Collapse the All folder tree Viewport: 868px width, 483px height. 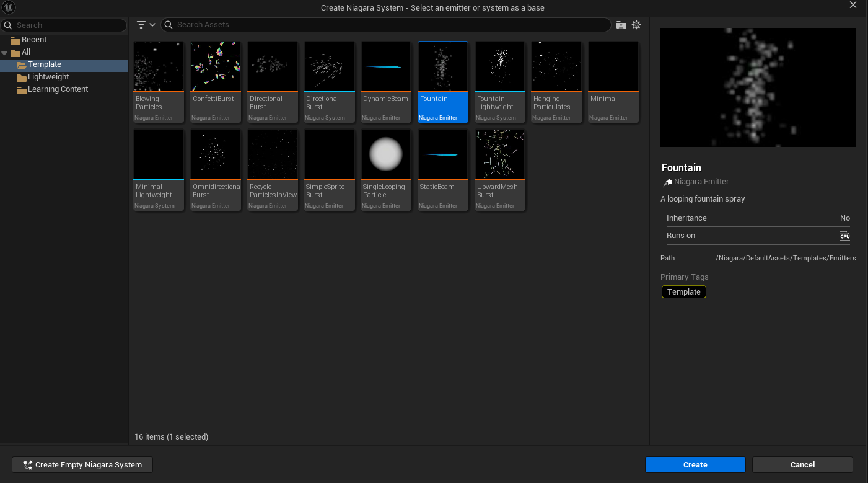point(5,52)
